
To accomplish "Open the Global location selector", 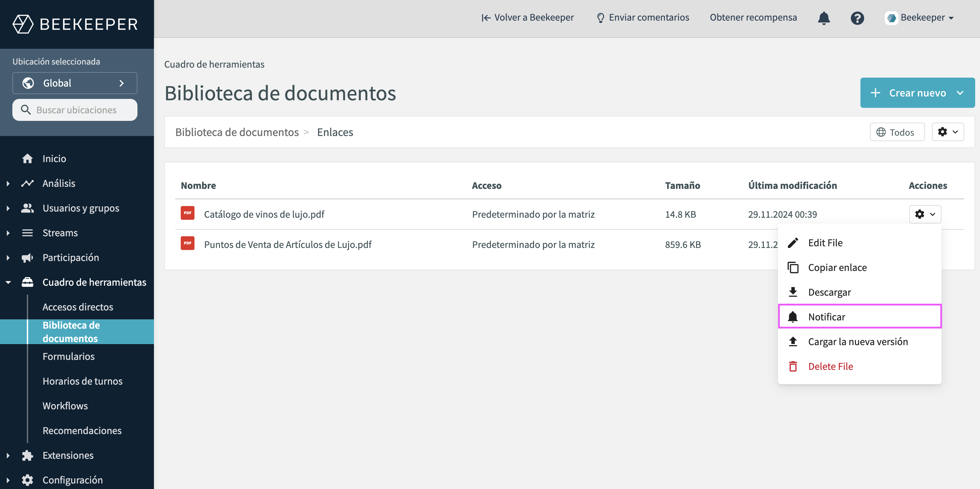I will click(75, 83).
